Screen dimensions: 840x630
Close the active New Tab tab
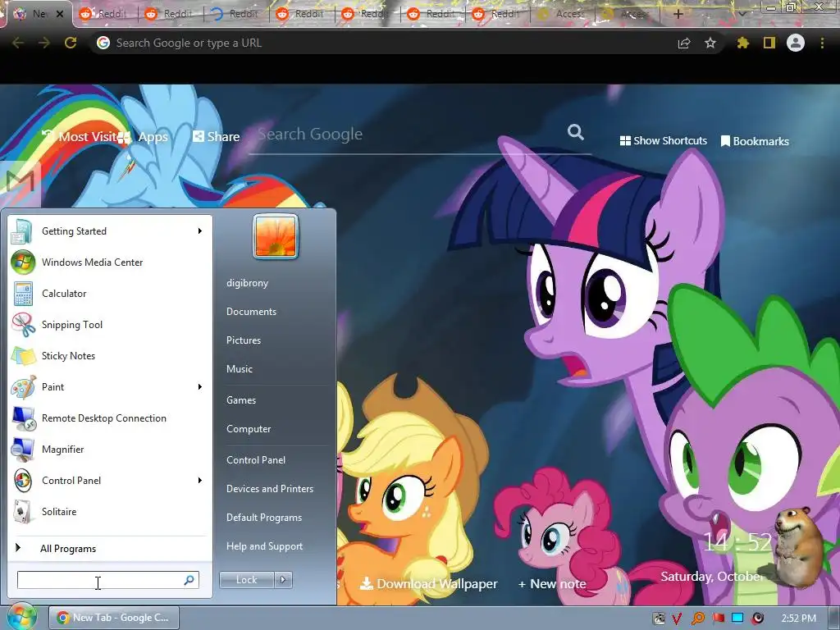tap(60, 14)
